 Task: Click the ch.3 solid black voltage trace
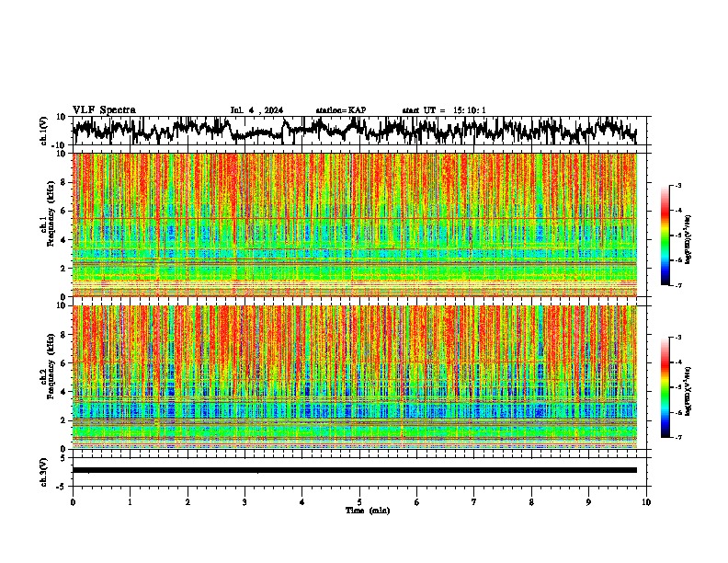click(x=355, y=470)
